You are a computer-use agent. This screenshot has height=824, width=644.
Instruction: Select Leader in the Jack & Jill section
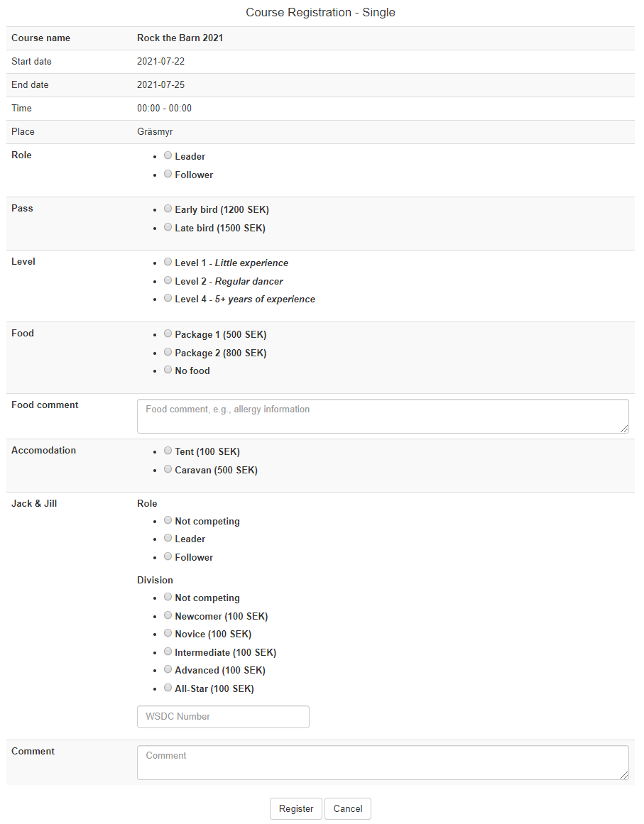168,537
